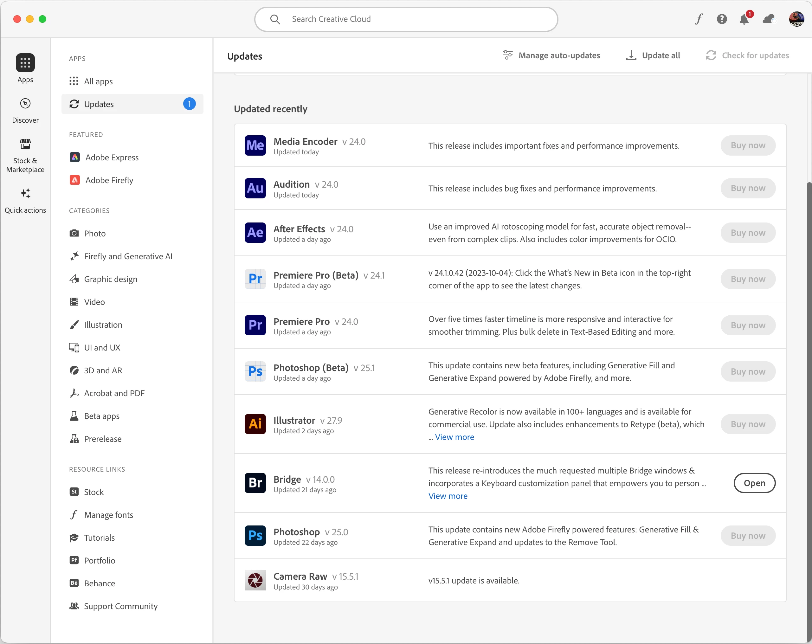Select the Firefly and Generative AI category

pyautogui.click(x=128, y=256)
